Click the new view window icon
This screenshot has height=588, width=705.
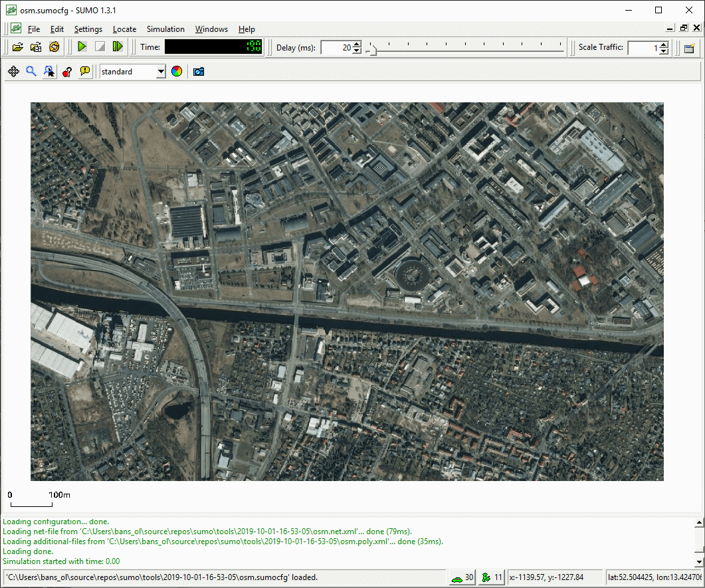[689, 48]
